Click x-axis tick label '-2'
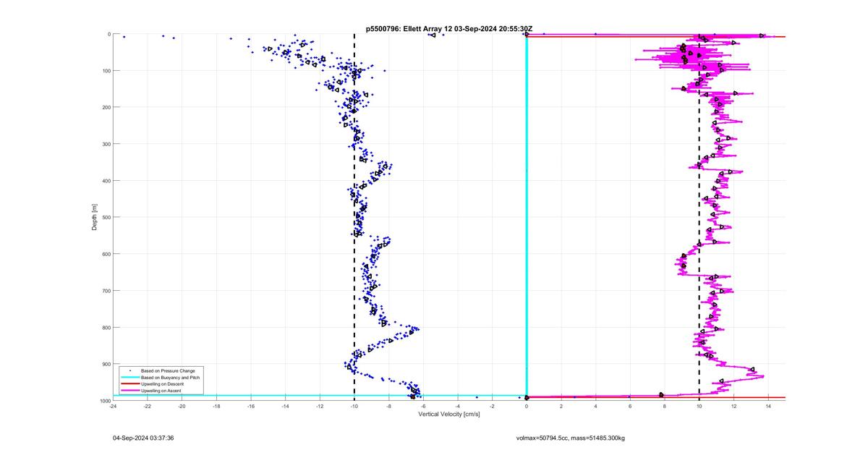This screenshot has width=868, height=450. tap(492, 406)
